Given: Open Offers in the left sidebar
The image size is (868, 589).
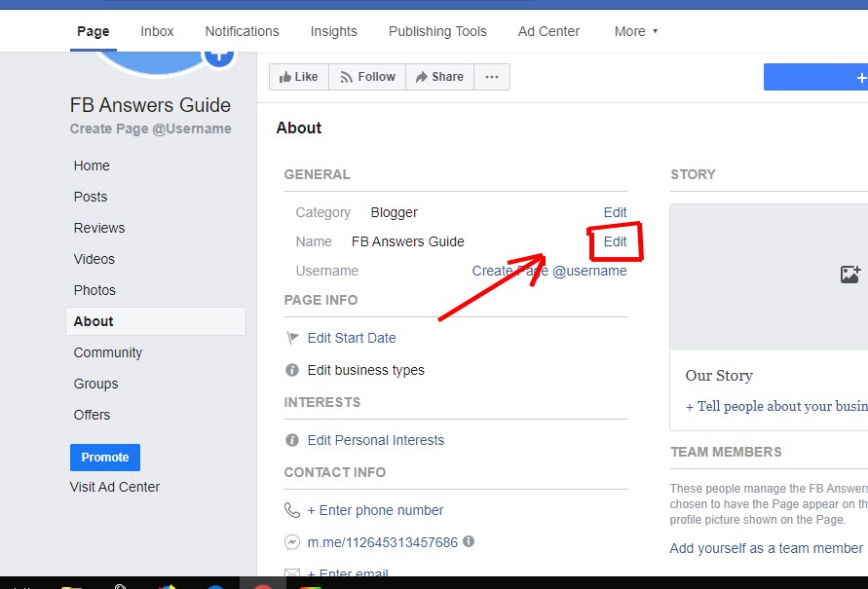Looking at the screenshot, I should click(92, 415).
